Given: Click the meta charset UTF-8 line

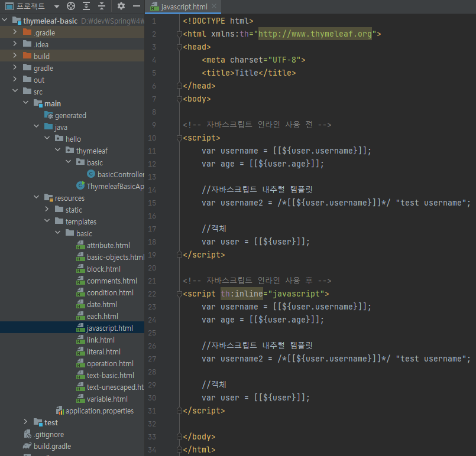Looking at the screenshot, I should [x=254, y=60].
